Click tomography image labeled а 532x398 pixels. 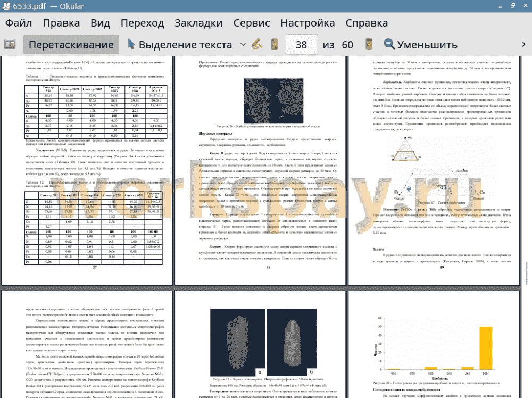click(x=237, y=342)
